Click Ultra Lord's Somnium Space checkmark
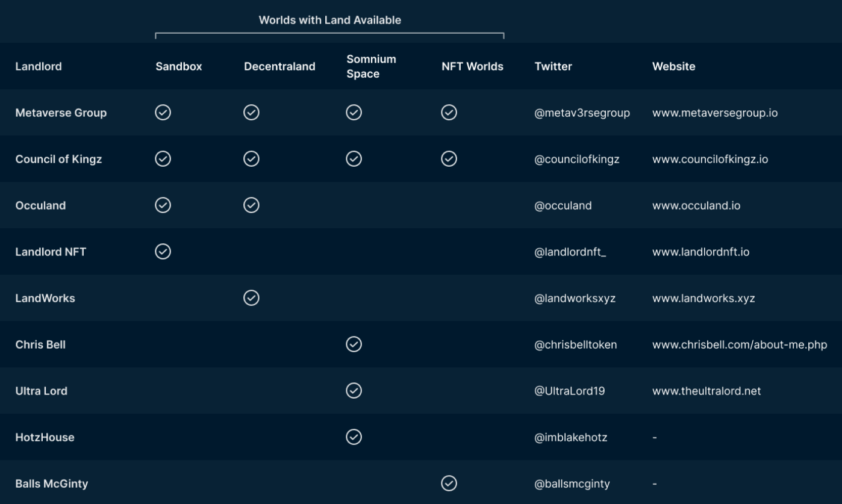Screen dimensions: 842x504 pos(354,390)
